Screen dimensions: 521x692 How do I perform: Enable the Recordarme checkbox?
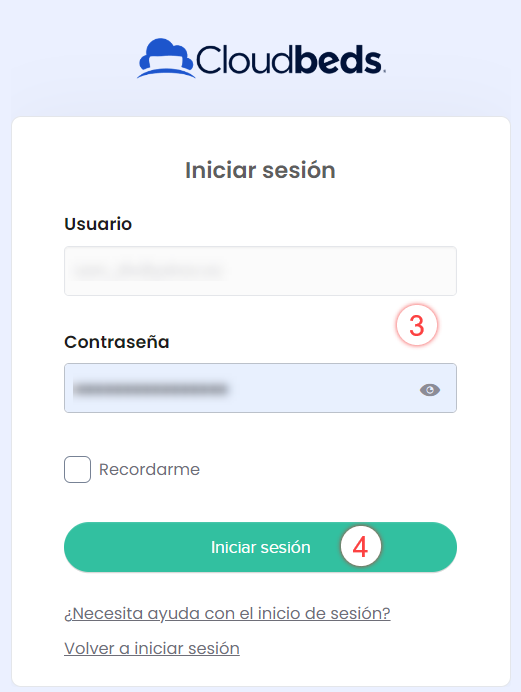point(78,469)
